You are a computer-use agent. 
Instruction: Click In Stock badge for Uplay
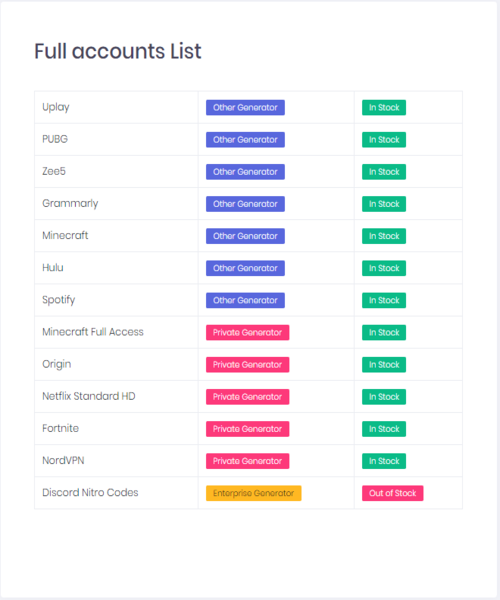click(x=384, y=108)
